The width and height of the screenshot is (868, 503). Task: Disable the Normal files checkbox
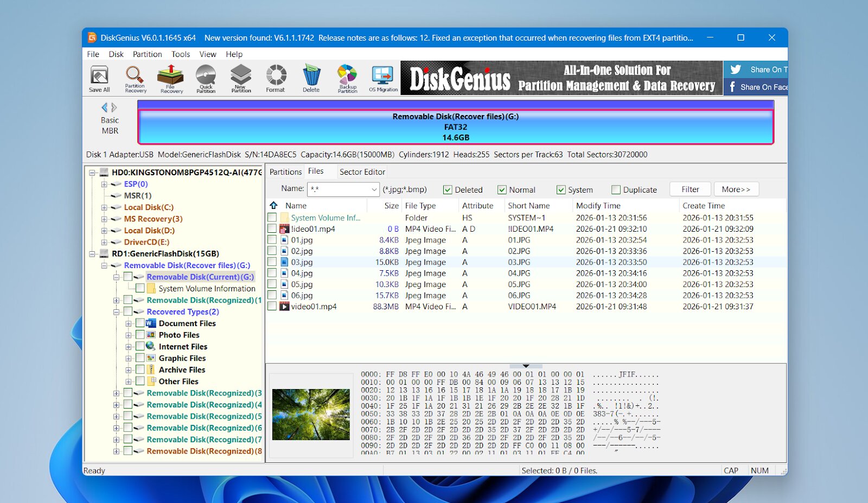point(502,189)
